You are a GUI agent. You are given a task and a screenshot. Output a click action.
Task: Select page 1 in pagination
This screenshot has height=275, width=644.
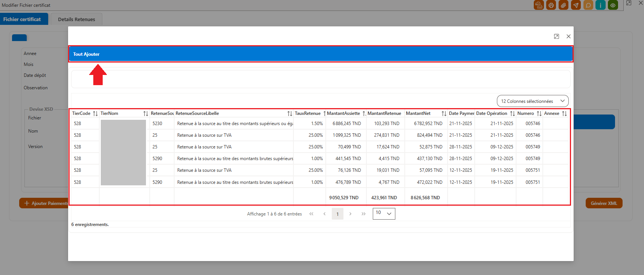(337, 214)
